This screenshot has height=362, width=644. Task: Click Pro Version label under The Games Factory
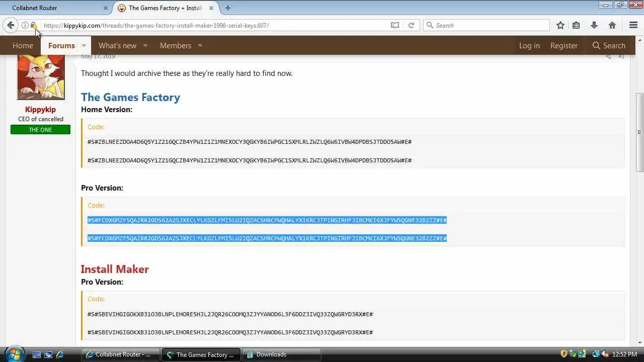(x=102, y=188)
